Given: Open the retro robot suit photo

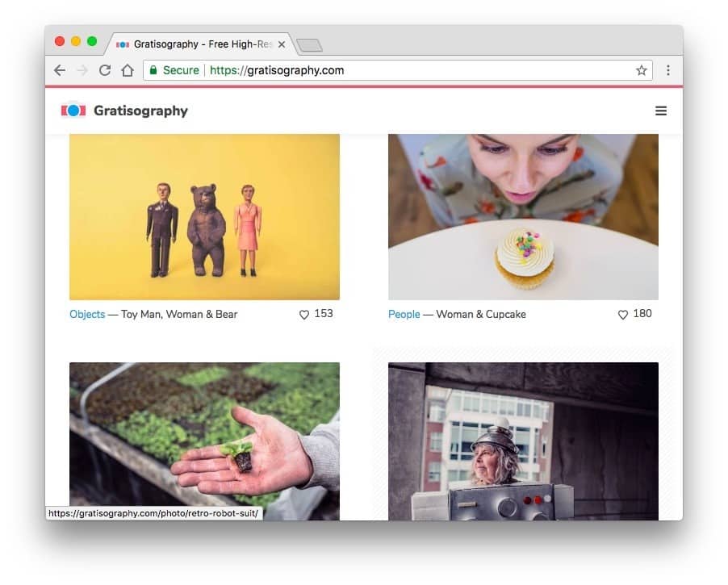Looking at the screenshot, I should (523, 440).
